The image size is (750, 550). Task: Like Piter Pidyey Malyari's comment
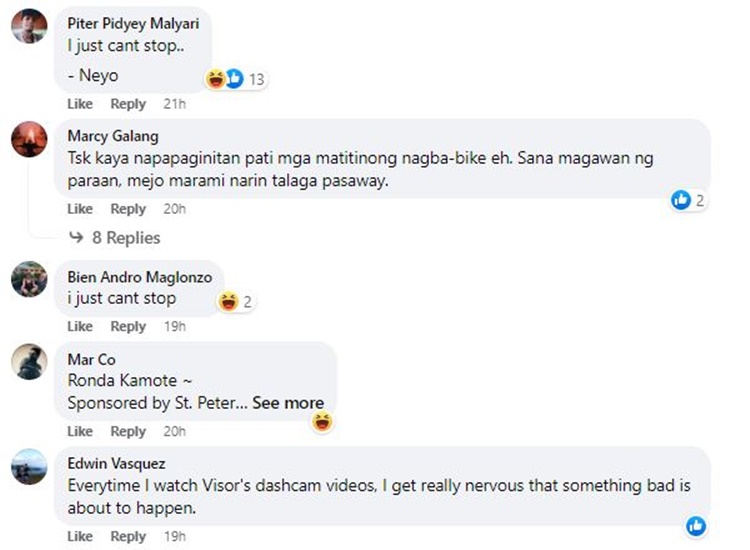(80, 104)
